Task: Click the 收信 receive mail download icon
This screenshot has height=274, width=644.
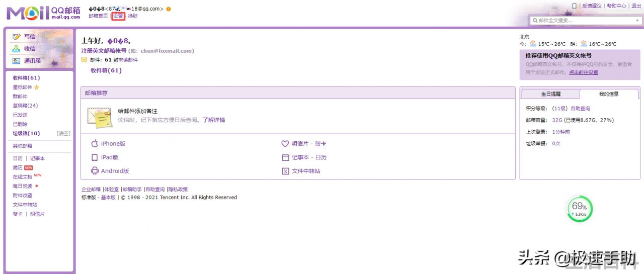Action: 16,49
